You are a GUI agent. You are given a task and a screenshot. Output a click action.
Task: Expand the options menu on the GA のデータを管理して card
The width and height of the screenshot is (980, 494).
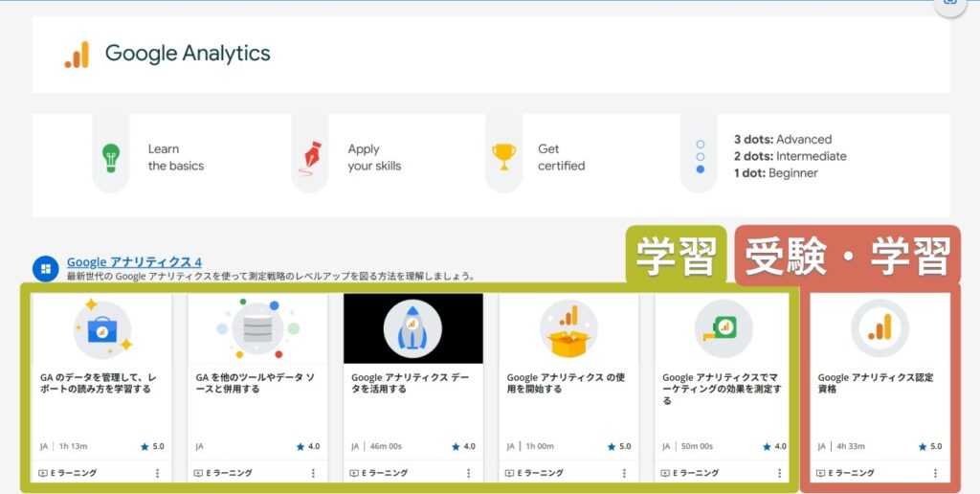158,473
